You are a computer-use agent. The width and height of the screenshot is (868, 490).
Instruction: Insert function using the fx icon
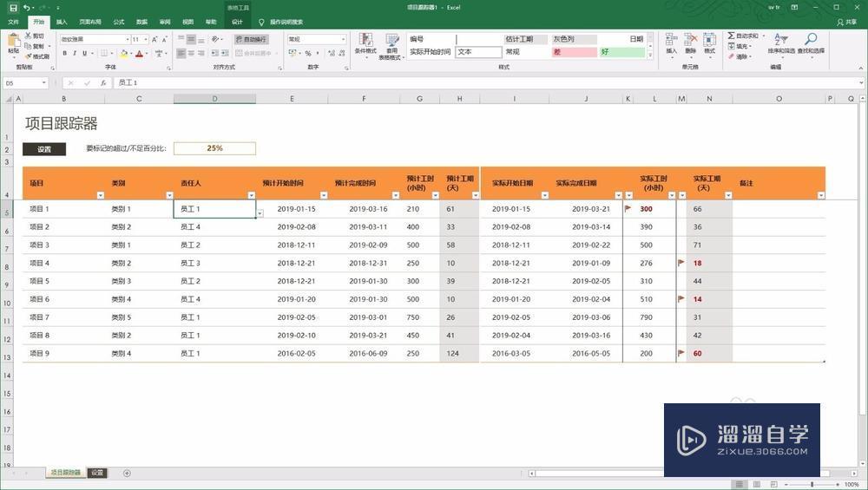pyautogui.click(x=103, y=83)
